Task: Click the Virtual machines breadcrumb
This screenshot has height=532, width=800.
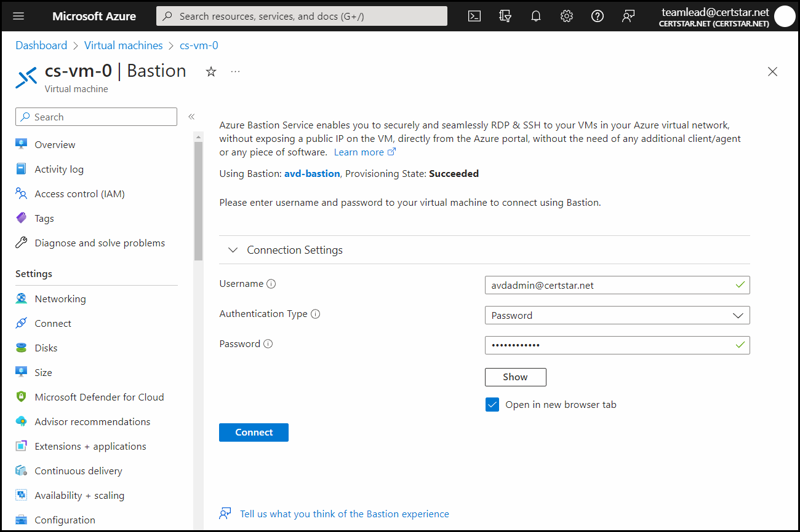Action: [x=123, y=46]
